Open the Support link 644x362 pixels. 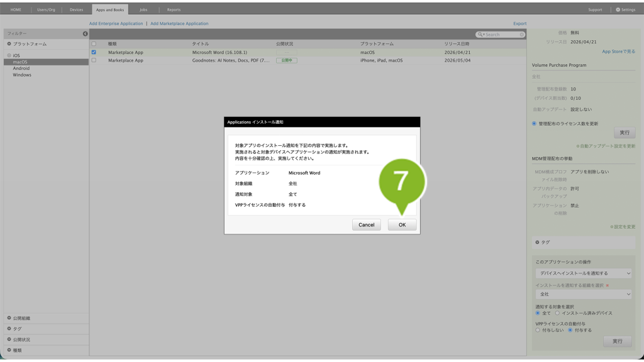[x=595, y=9]
